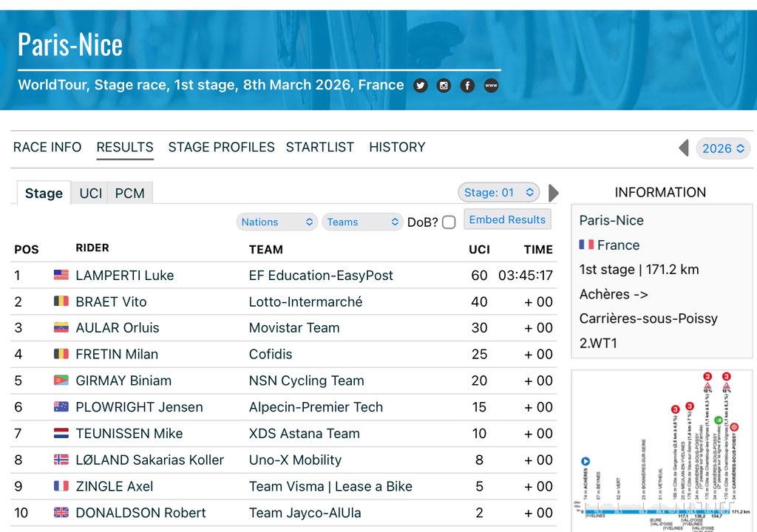
Task: Open team XDS Astana Team
Action: coord(304,434)
